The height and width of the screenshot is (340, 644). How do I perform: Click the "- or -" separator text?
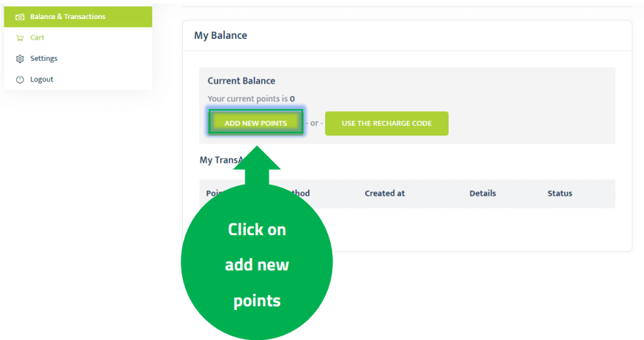coord(315,123)
